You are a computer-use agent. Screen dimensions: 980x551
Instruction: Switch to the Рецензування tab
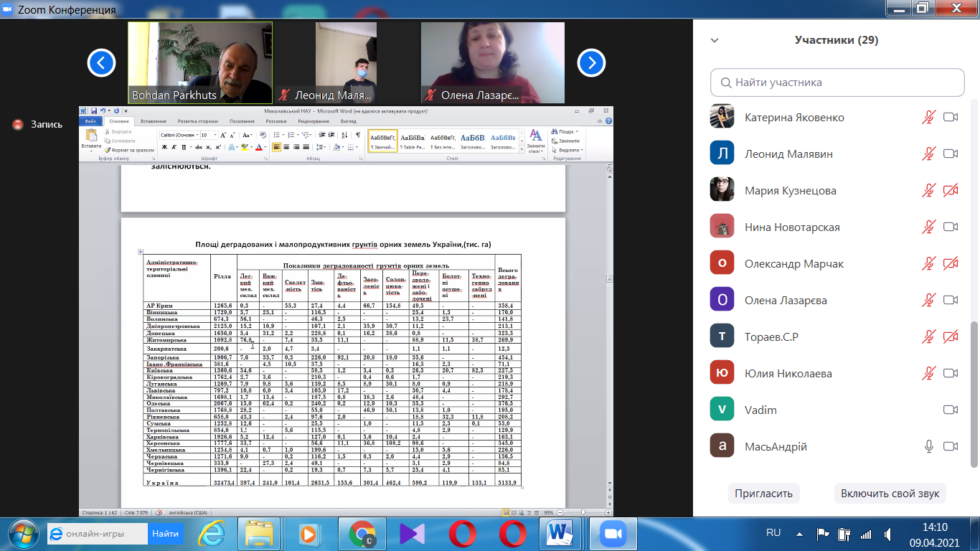coord(314,121)
